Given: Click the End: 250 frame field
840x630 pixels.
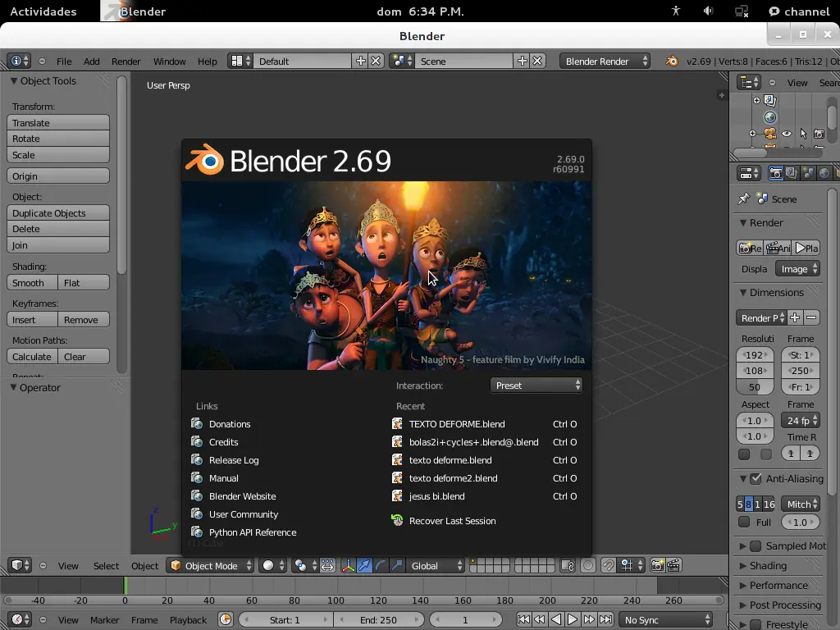Looking at the screenshot, I should pyautogui.click(x=379, y=620).
